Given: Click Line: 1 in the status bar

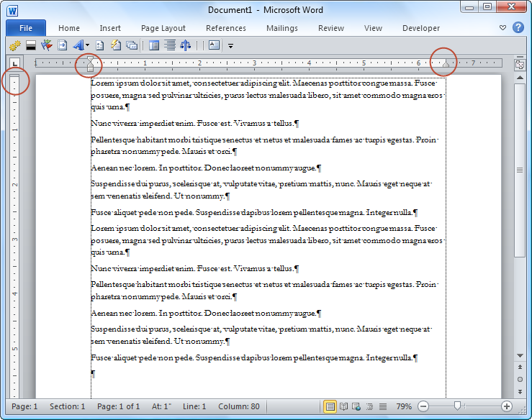Looking at the screenshot, I should (x=194, y=406).
